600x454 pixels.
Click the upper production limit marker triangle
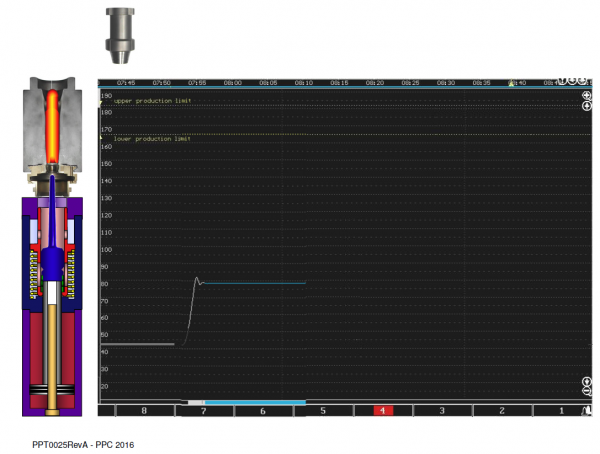pyautogui.click(x=101, y=103)
